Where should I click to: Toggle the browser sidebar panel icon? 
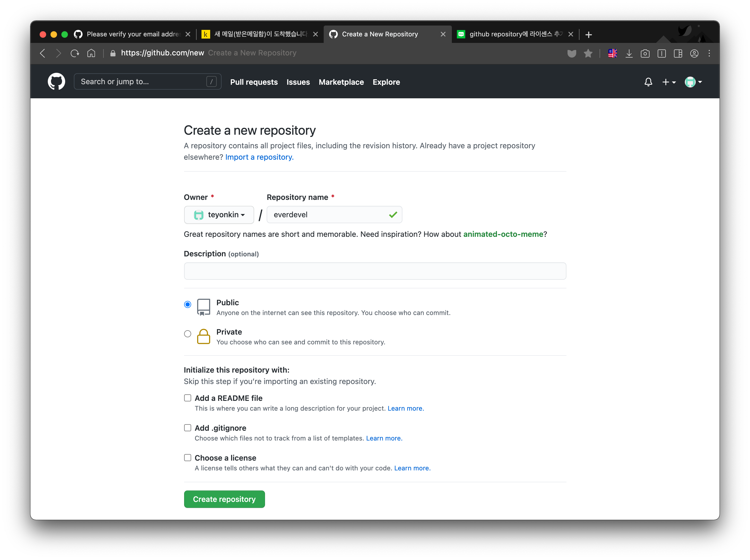tap(661, 53)
